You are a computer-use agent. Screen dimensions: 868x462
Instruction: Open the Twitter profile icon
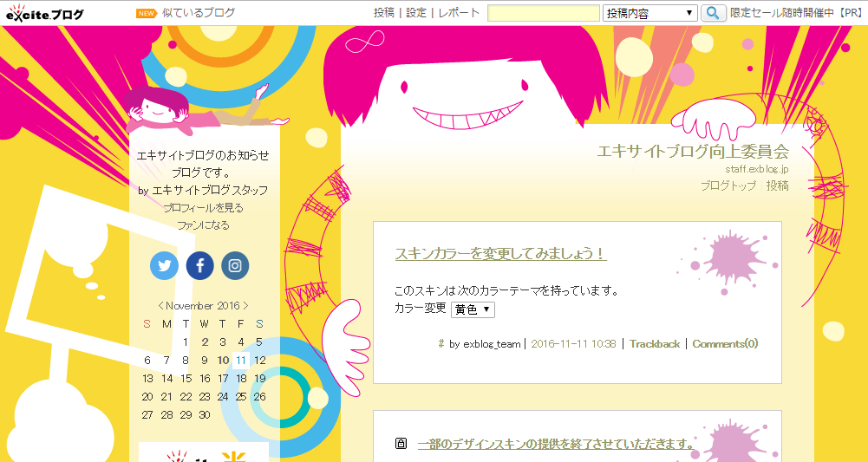pos(165,266)
